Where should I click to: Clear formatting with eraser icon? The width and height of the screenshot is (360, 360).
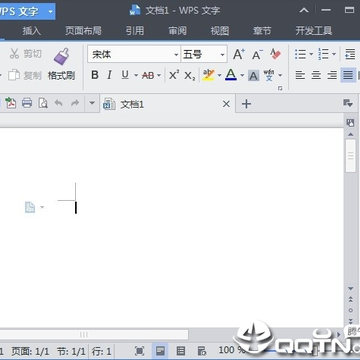pos(275,54)
